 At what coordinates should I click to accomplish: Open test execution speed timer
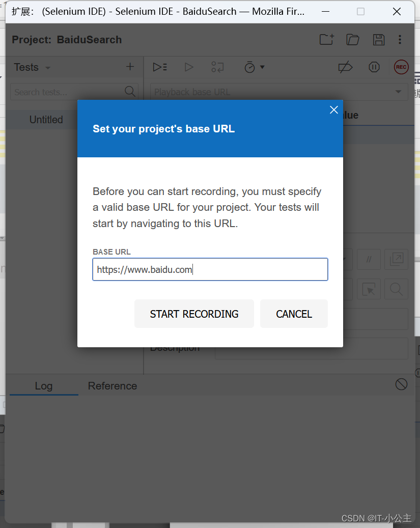click(249, 67)
